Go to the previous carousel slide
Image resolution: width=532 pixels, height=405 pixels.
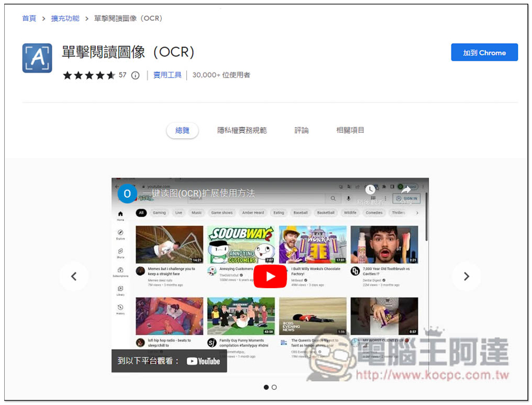(74, 276)
